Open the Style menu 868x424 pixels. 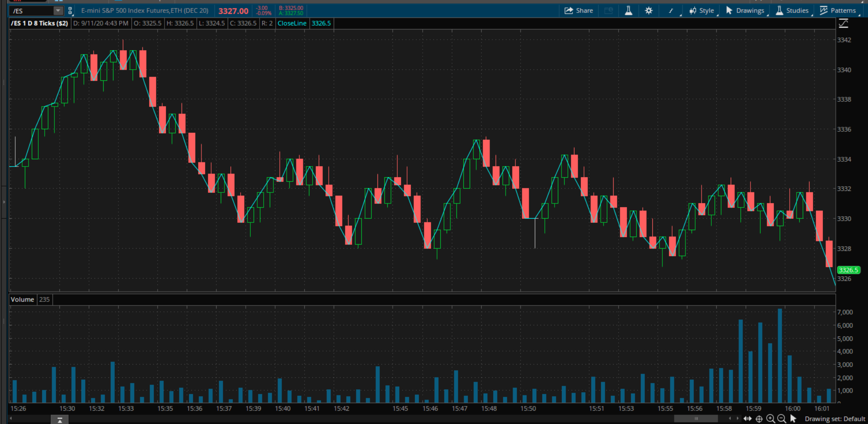tap(702, 11)
